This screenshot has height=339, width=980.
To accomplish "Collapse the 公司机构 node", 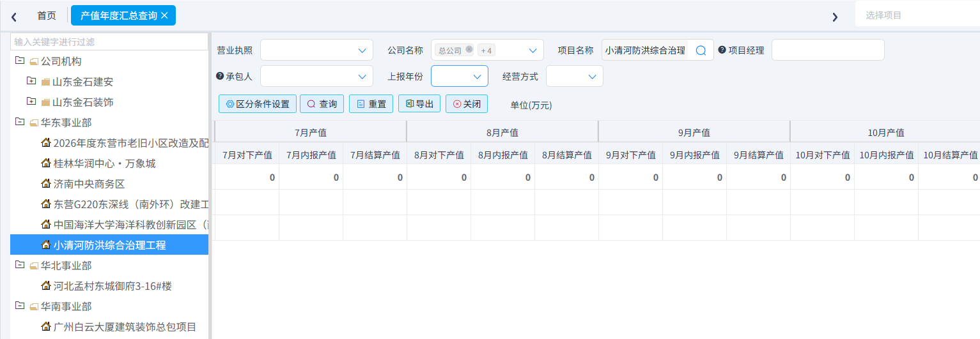I will coord(19,61).
